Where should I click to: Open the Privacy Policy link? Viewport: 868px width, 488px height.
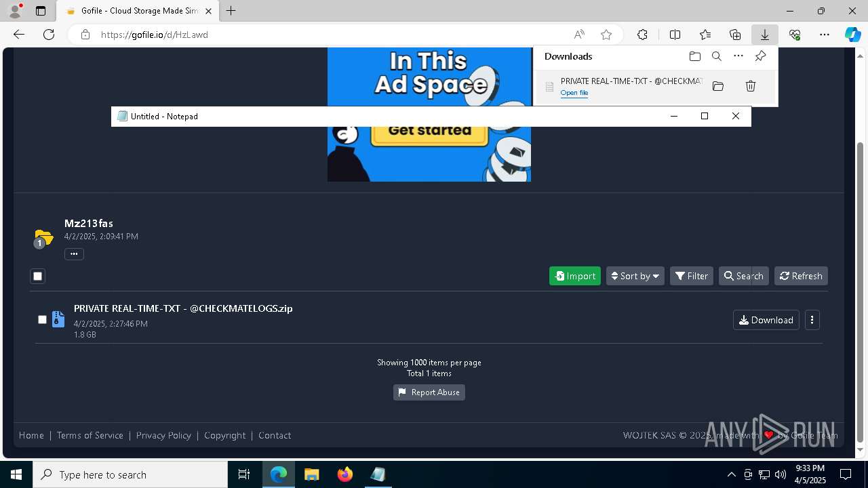click(x=163, y=435)
